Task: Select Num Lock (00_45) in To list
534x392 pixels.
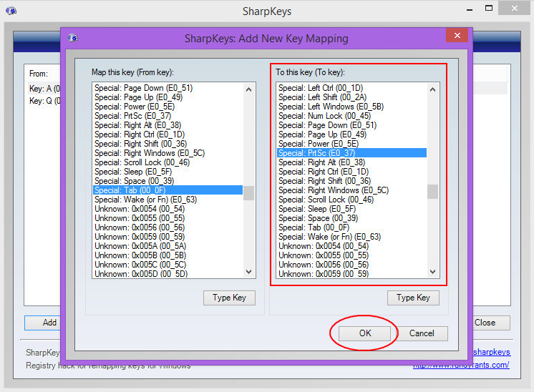Action: point(351,116)
